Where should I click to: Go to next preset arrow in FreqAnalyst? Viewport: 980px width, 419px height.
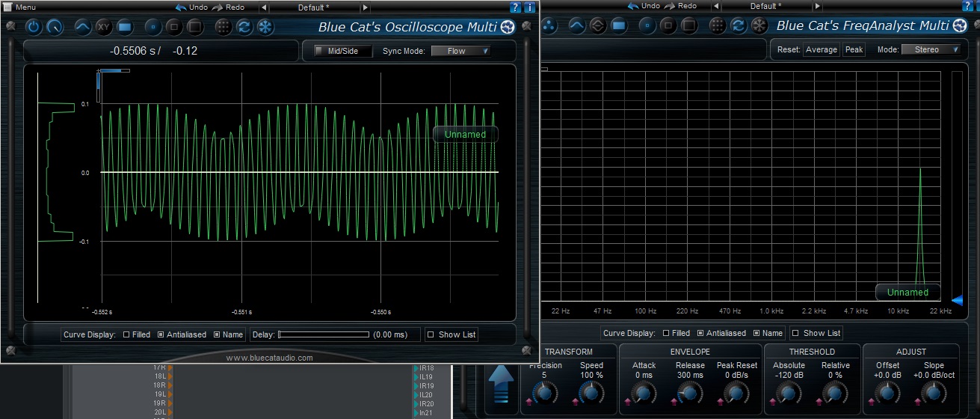(x=816, y=6)
